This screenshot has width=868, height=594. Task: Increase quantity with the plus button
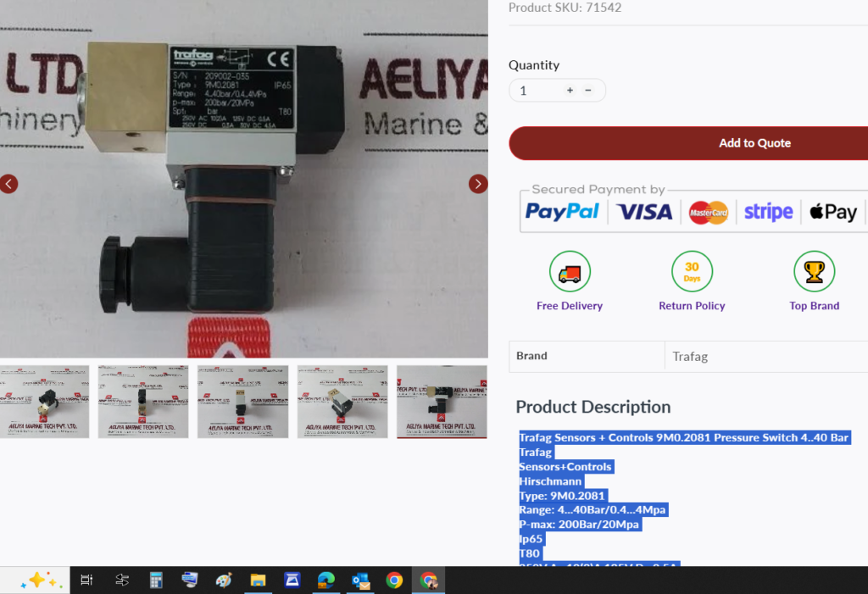click(x=570, y=91)
